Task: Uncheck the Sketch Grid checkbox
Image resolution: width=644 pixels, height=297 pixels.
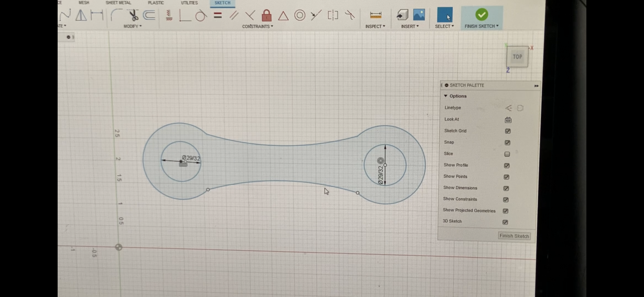Action: click(x=508, y=131)
